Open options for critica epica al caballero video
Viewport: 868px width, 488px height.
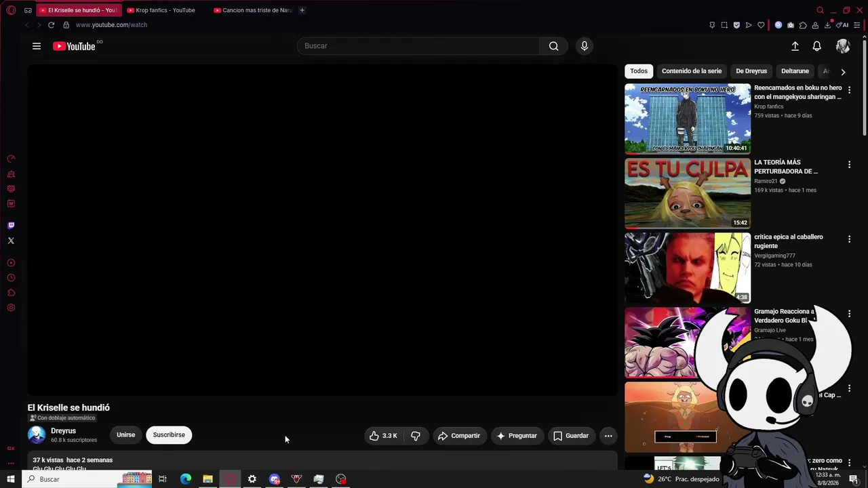(849, 239)
